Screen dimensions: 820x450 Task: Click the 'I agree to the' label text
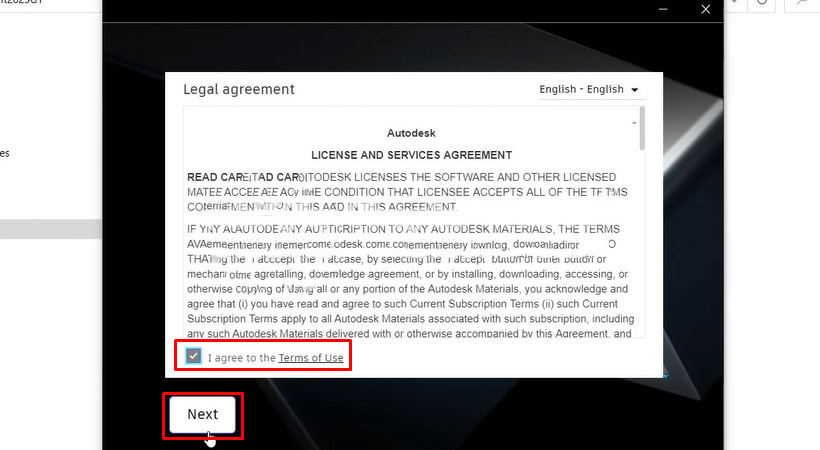tap(242, 358)
